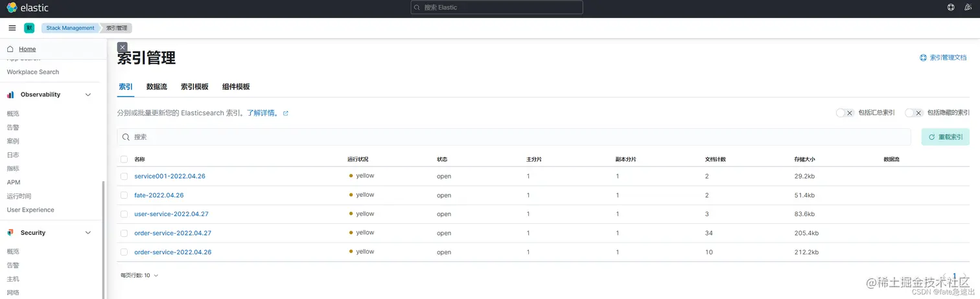Image resolution: width=980 pixels, height=299 pixels.
Task: Switch to the 索引模板 tab
Action: (x=194, y=87)
